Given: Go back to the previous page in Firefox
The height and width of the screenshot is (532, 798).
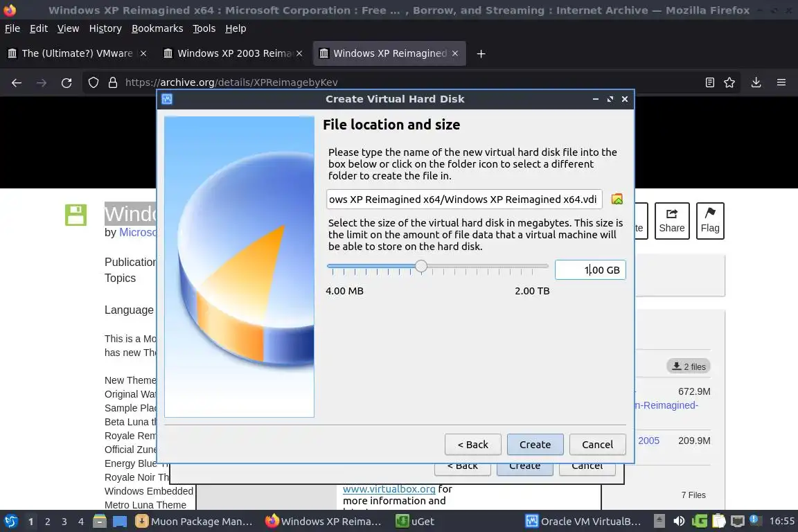Looking at the screenshot, I should point(17,82).
